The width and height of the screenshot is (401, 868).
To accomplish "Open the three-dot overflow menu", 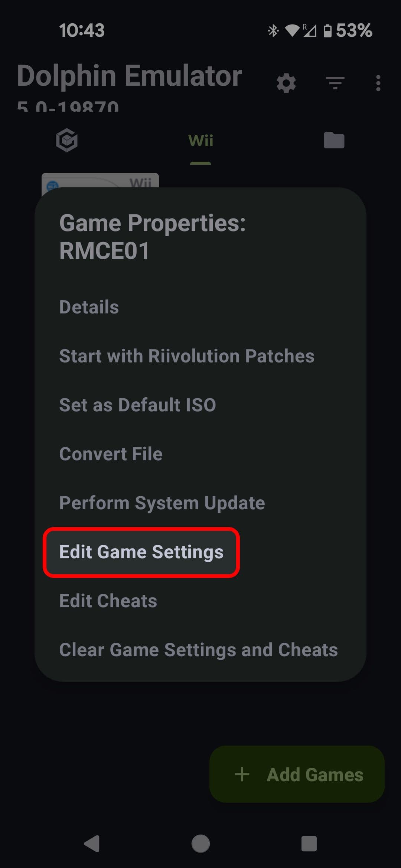I will click(378, 83).
